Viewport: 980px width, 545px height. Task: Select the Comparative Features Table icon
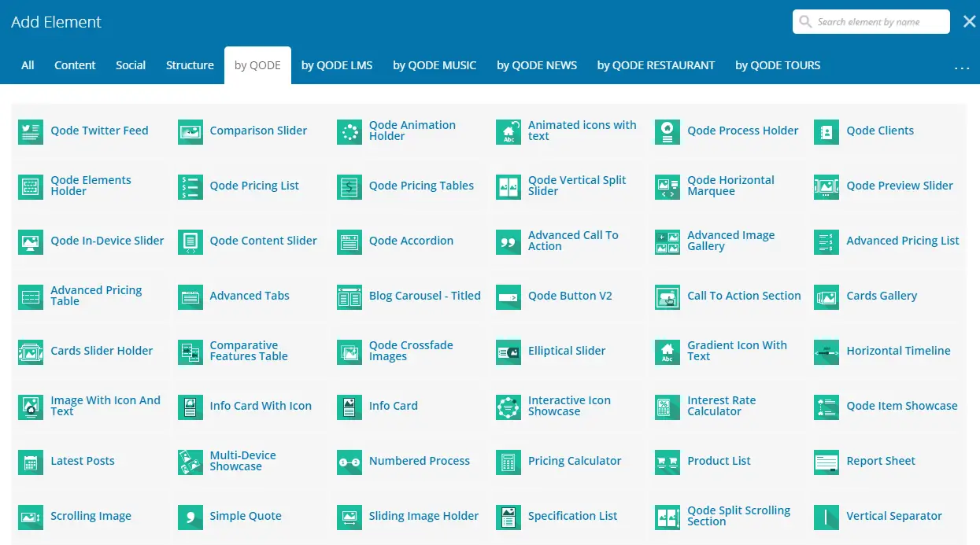tap(190, 352)
